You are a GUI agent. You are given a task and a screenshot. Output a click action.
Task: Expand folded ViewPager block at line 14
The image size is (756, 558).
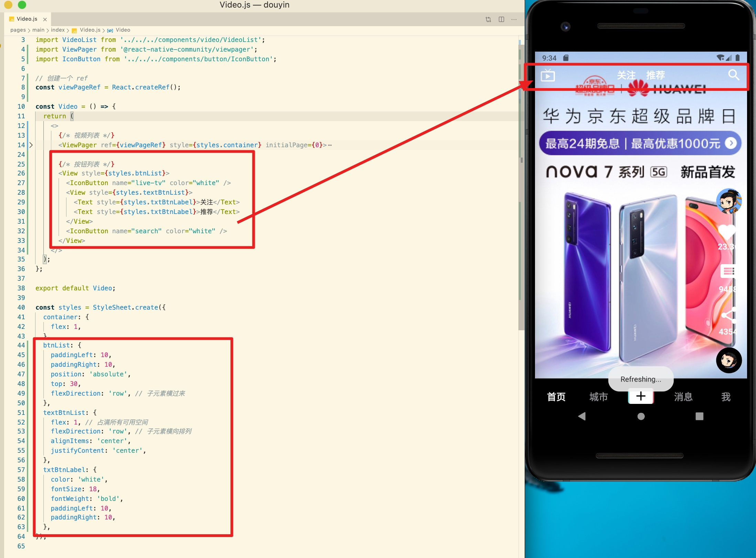[31, 145]
